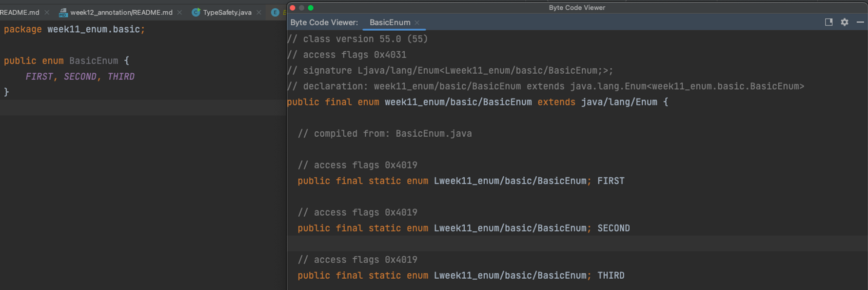Switch to the README.md editor tab
This screenshot has width=868, height=290.
pos(20,12)
